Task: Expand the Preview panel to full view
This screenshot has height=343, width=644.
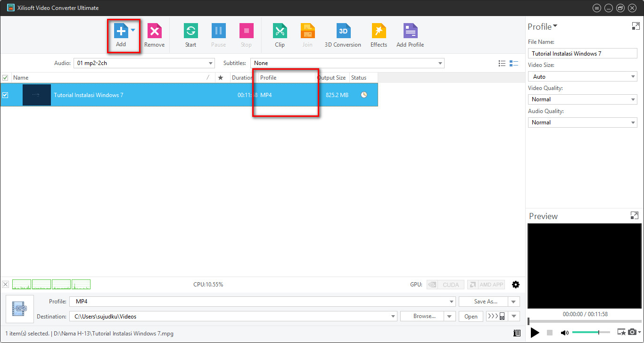Action: coord(634,215)
